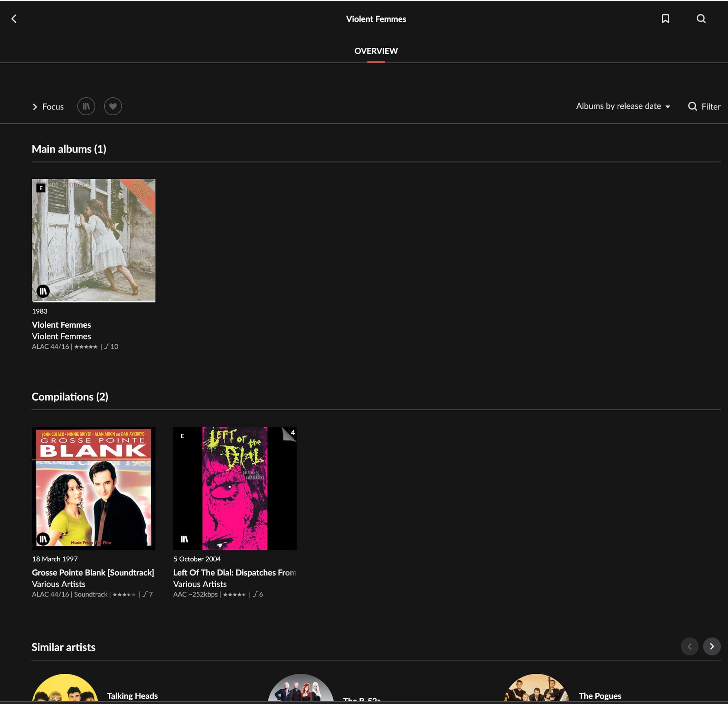Image resolution: width=728 pixels, height=704 pixels.
Task: Open the Violent Femmes album title link
Action: (x=61, y=325)
